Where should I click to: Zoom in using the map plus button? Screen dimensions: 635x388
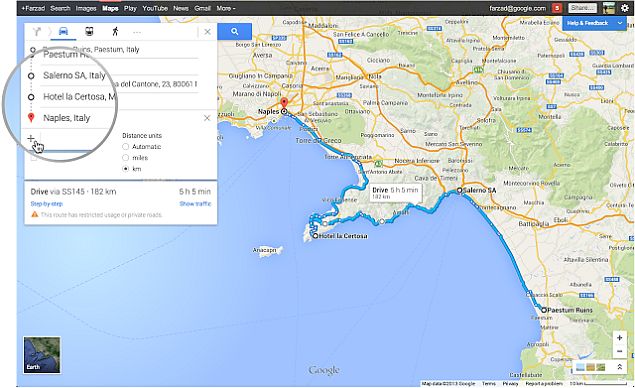click(620, 337)
